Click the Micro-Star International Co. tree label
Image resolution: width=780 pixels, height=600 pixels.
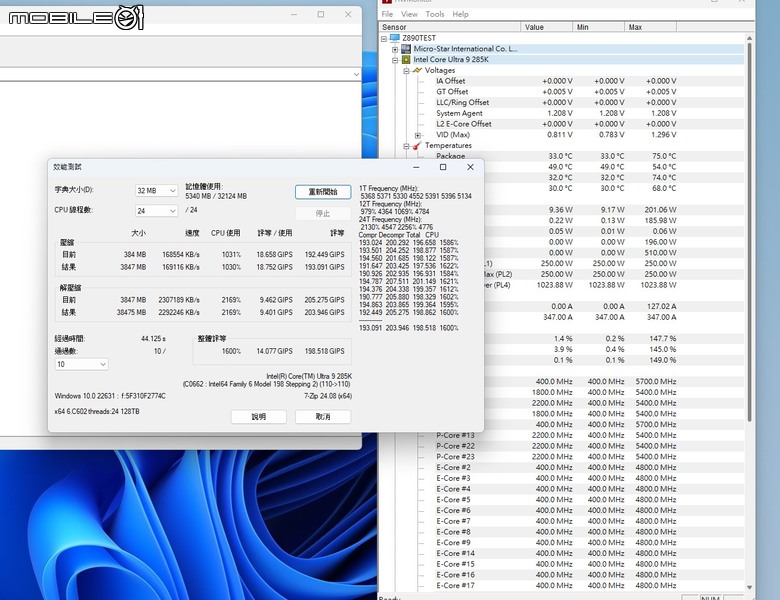[x=465, y=49]
